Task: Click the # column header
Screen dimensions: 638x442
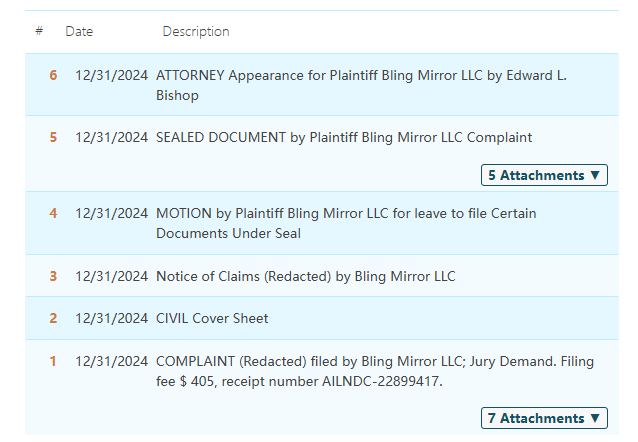Action: (39, 32)
